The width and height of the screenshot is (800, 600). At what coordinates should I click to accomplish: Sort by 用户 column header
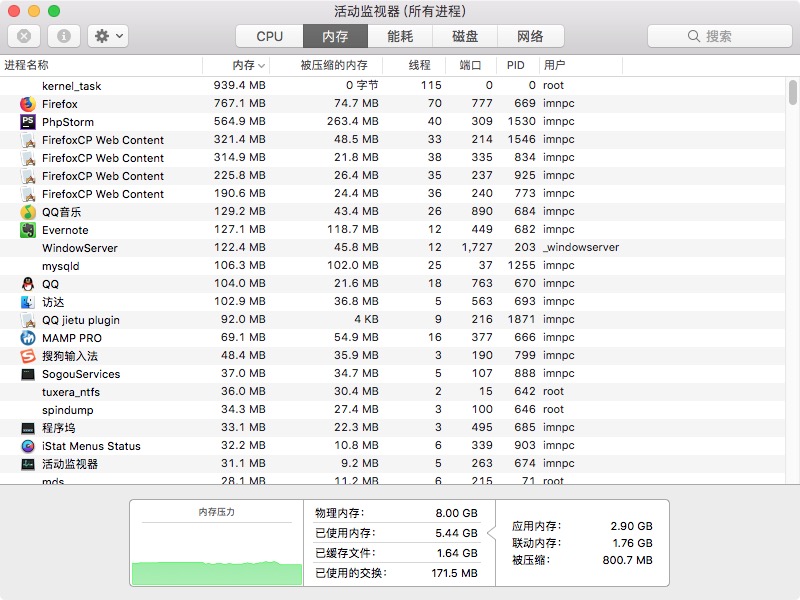pyautogui.click(x=581, y=65)
